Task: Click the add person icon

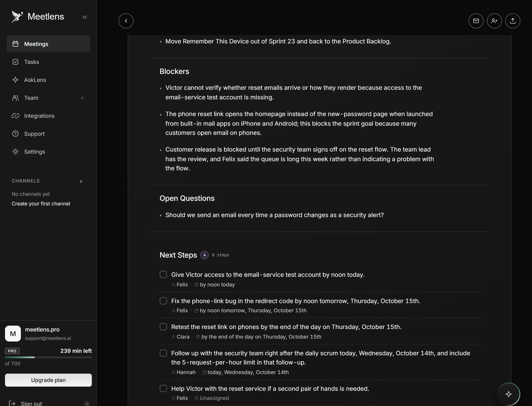Action: click(x=494, y=21)
